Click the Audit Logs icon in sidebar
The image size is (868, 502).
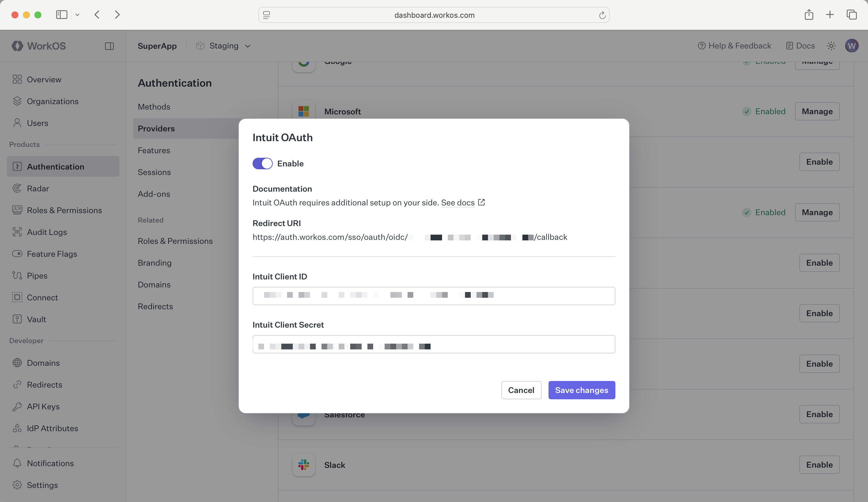pyautogui.click(x=17, y=232)
